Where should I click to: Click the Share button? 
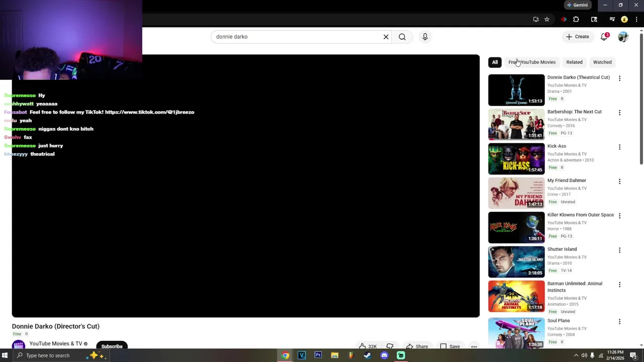click(417, 346)
